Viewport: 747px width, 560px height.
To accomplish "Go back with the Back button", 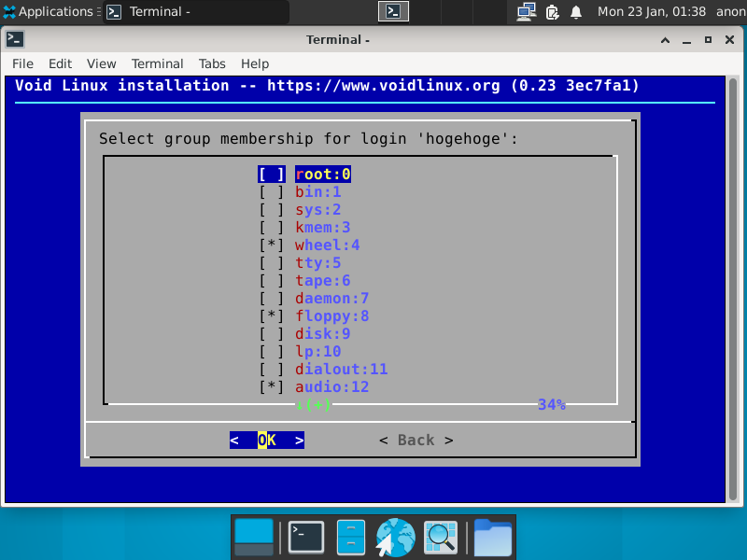I will coord(416,440).
